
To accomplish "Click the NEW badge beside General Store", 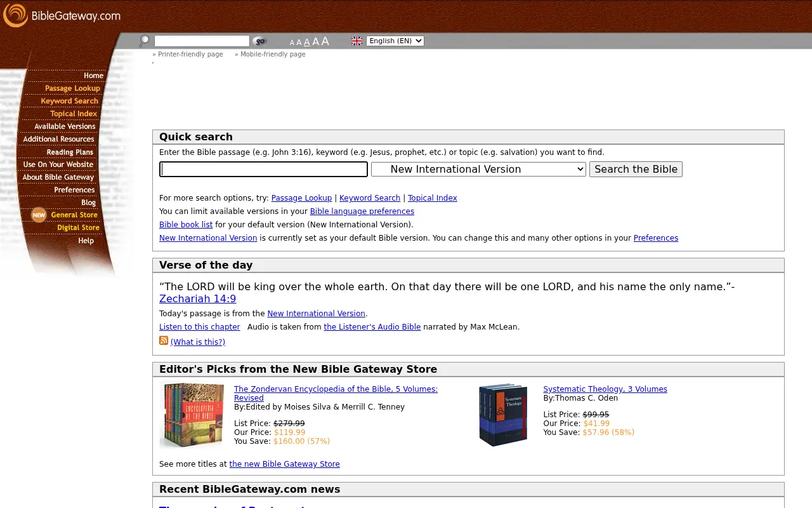I will 39,215.
